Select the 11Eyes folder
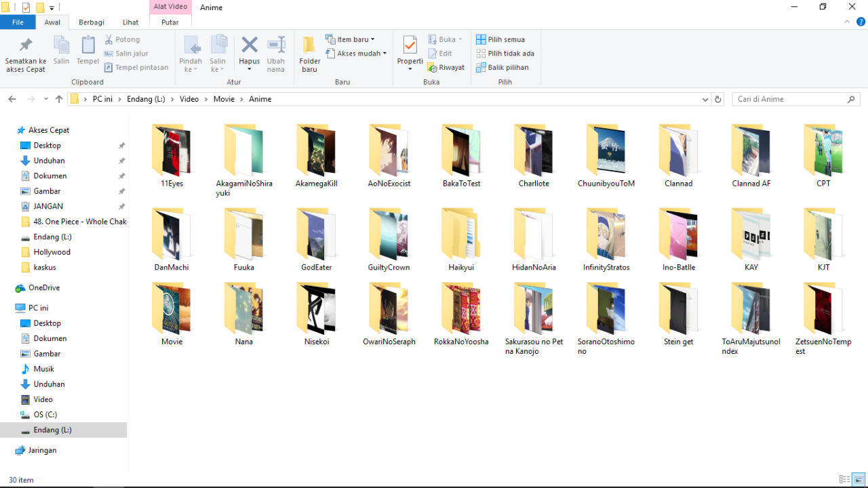Image resolution: width=868 pixels, height=488 pixels. click(172, 156)
